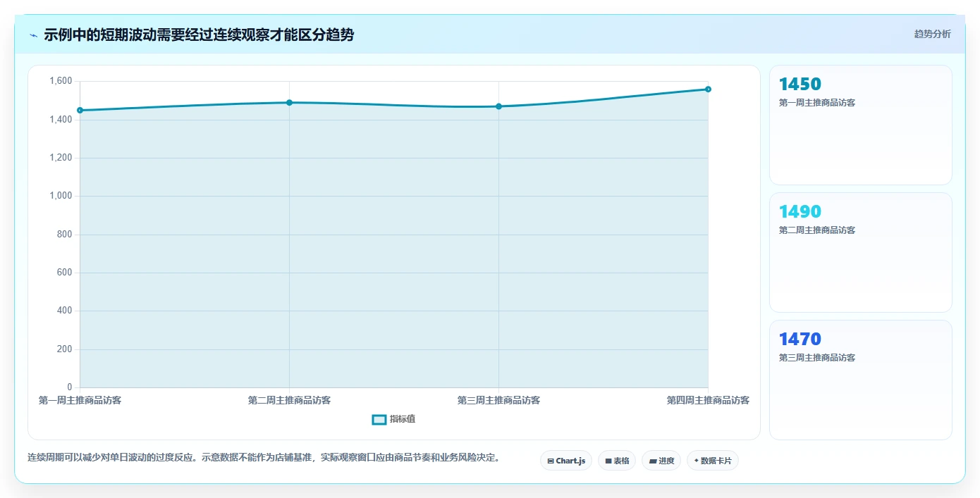Click the y-axis value 1,200
Viewport: 980px width, 498px height.
coord(61,158)
